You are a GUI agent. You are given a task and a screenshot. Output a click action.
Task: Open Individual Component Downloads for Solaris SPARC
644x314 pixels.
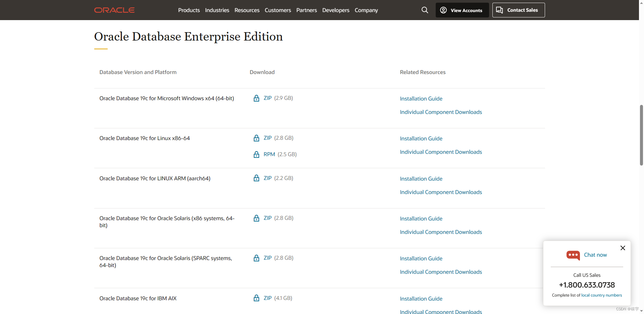point(441,272)
